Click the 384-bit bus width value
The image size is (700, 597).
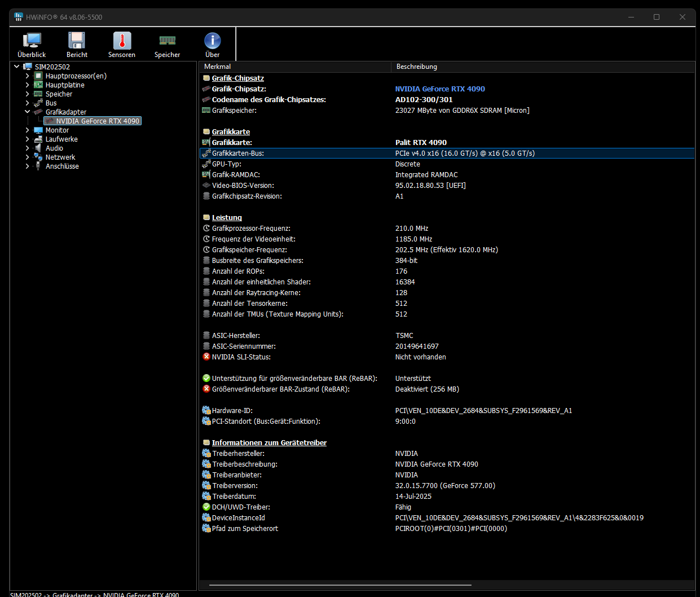[x=406, y=260]
